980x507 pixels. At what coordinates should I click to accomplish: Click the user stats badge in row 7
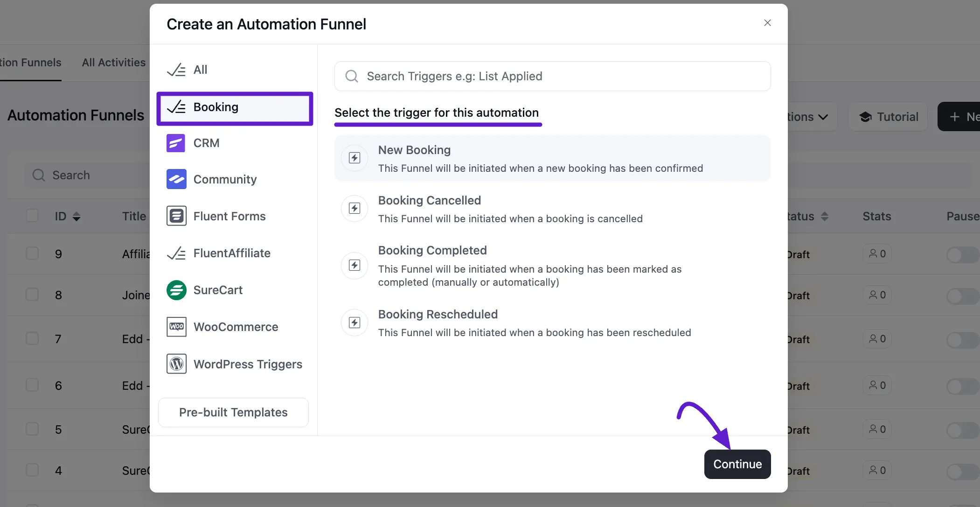tap(877, 338)
